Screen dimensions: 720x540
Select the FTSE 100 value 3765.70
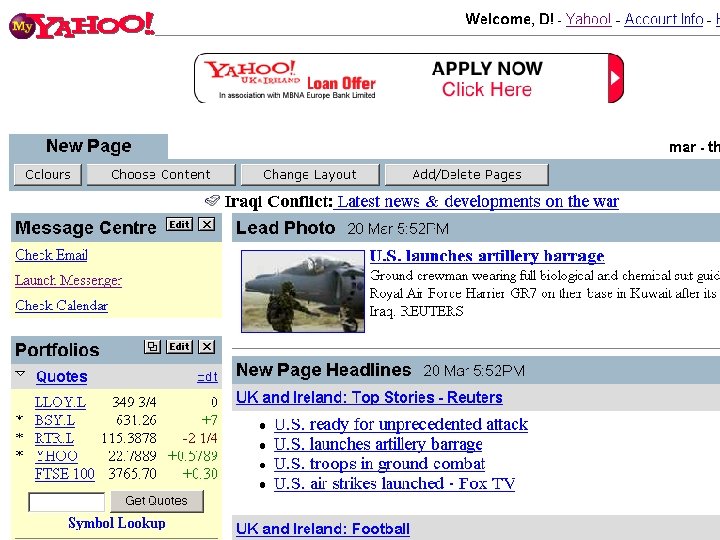[132, 474]
